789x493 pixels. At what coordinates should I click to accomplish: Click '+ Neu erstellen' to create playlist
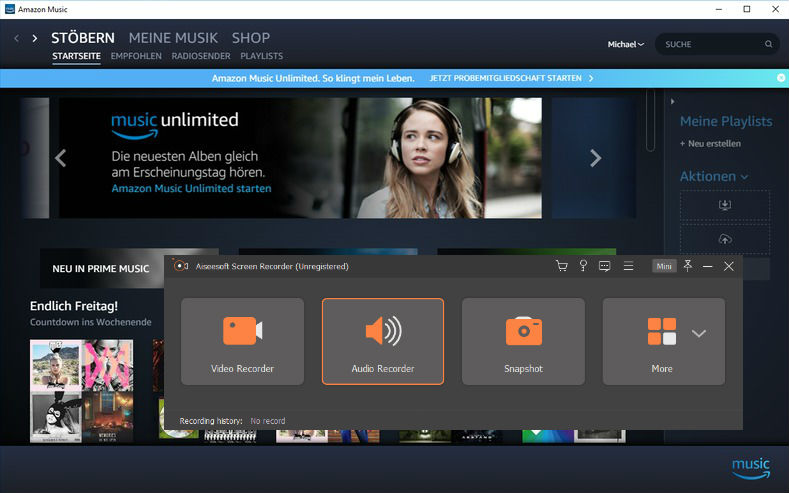point(710,144)
